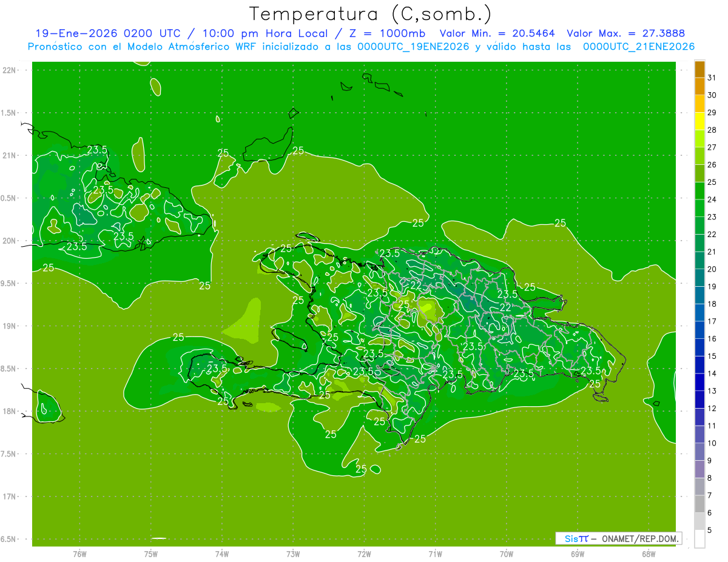Pick the yellow swatch between 28 and 29
Screen dimensions: 728x562
tap(699, 121)
